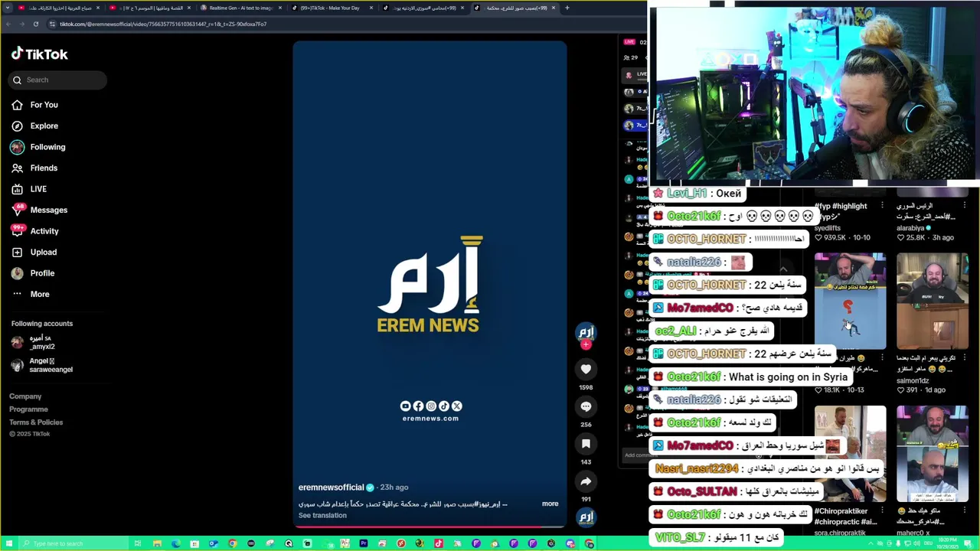Like the video with heart icon
This screenshot has width=980, height=551.
point(586,369)
